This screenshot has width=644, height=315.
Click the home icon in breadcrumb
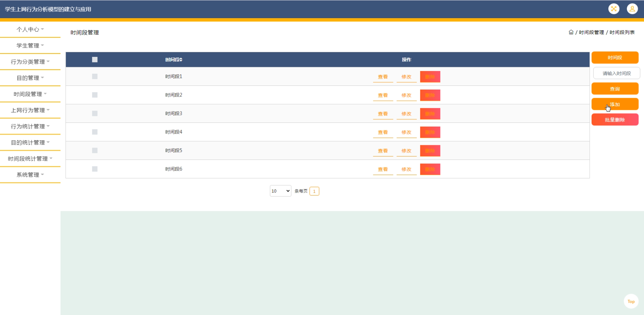pos(571,32)
